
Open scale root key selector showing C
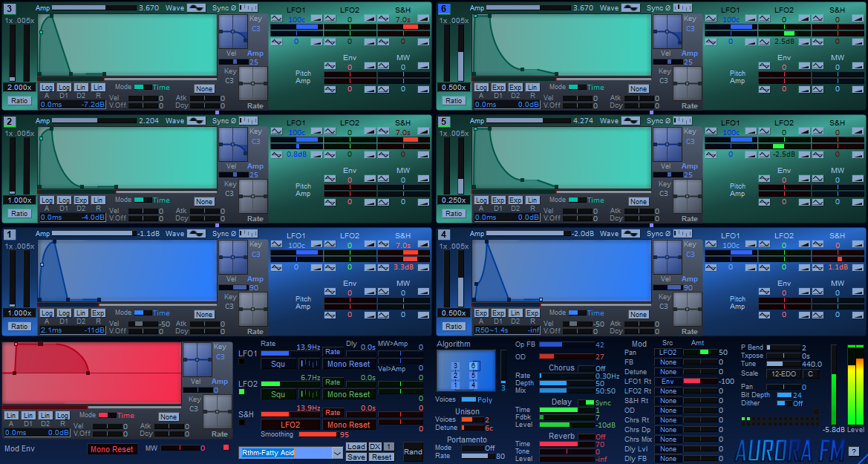(x=810, y=373)
